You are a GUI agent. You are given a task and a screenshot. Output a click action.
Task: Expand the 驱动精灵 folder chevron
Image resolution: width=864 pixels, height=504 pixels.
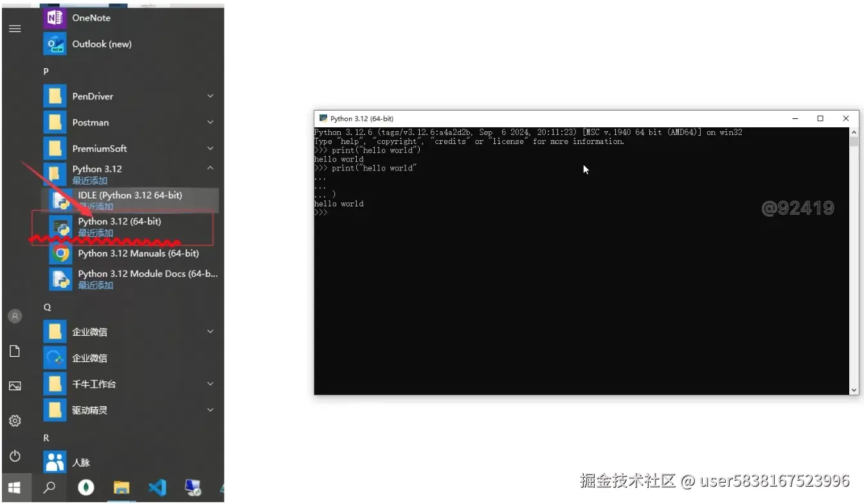(210, 410)
